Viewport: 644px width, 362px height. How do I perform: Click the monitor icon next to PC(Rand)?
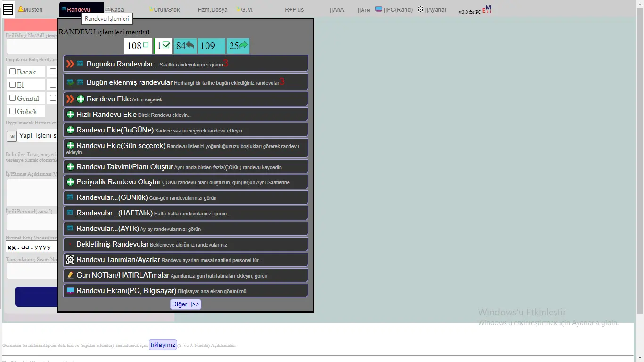pos(379,9)
